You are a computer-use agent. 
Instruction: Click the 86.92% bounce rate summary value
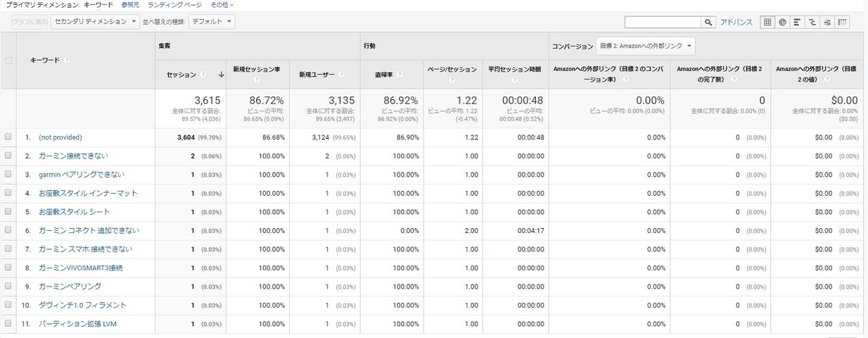click(x=401, y=101)
